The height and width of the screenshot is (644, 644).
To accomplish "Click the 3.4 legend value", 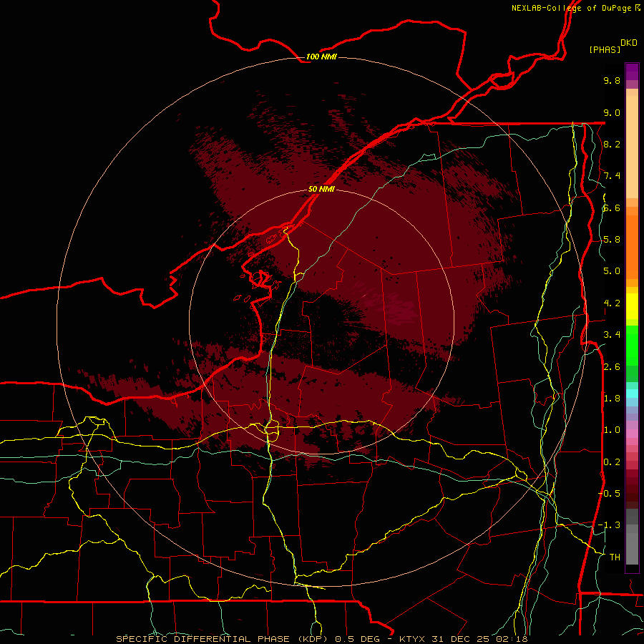I will pyautogui.click(x=612, y=335).
